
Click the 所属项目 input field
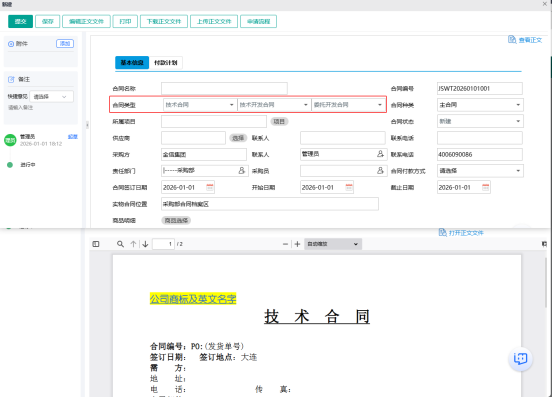pyautogui.click(x=214, y=122)
